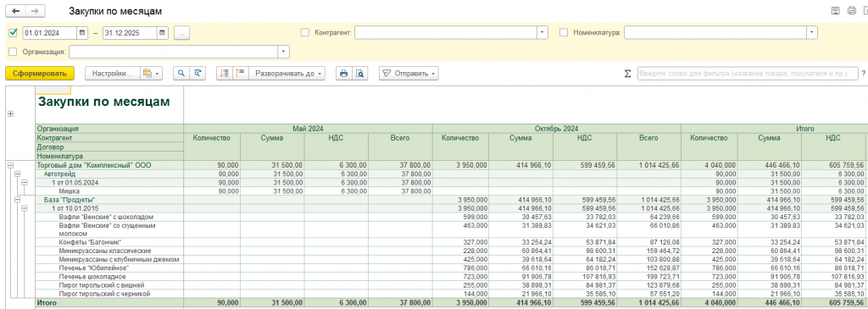Open the Контрагент dropdown list arrow
868x309 pixels.
click(542, 33)
